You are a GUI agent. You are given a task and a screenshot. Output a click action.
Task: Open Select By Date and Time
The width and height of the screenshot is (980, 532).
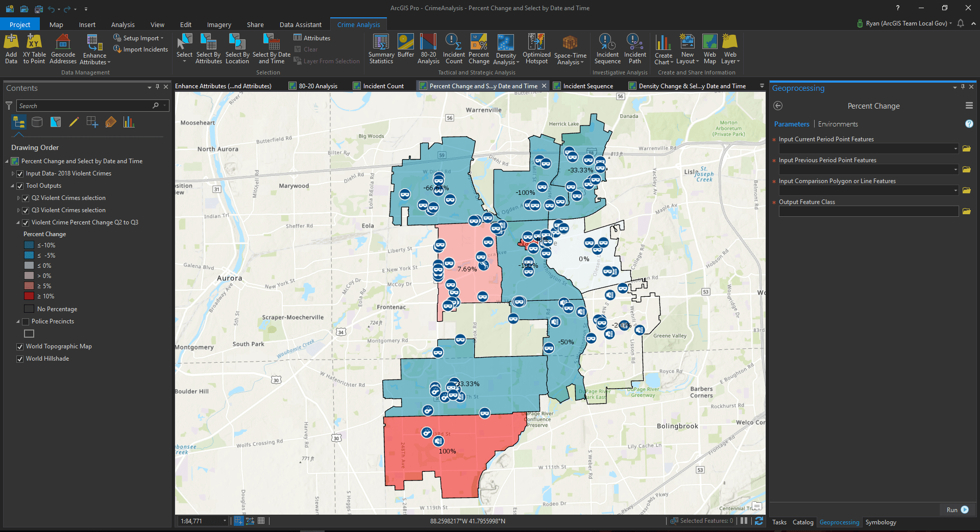(x=271, y=49)
